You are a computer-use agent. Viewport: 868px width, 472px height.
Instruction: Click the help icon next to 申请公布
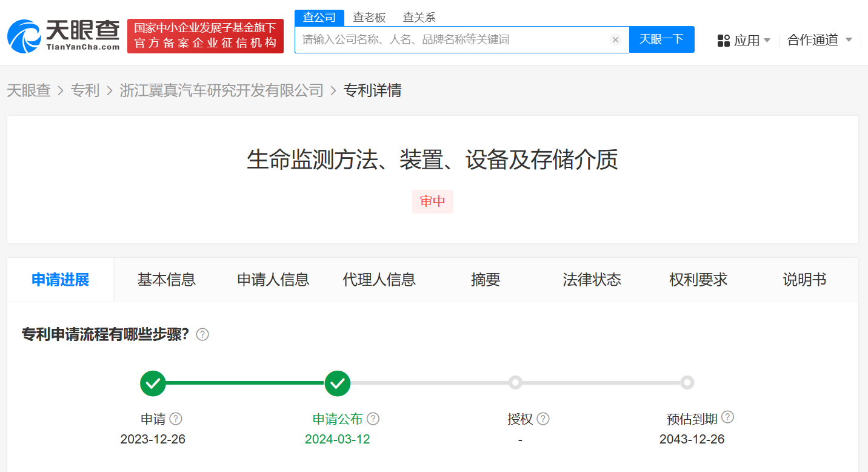coord(373,419)
